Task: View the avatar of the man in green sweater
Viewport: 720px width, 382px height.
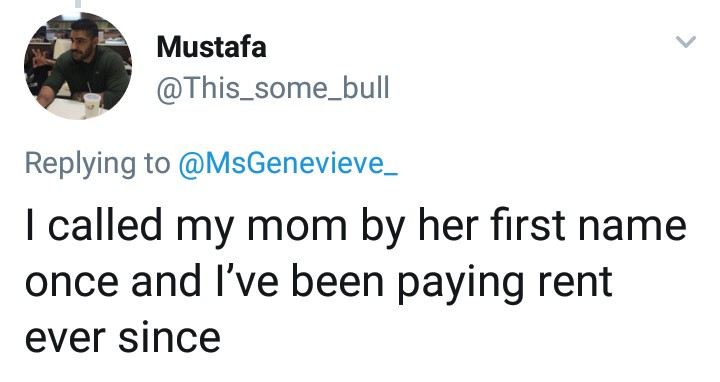Action: tap(78, 66)
